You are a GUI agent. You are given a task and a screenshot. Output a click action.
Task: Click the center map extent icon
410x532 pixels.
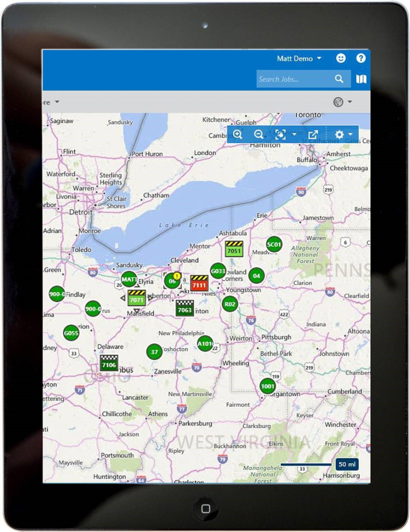tap(281, 134)
